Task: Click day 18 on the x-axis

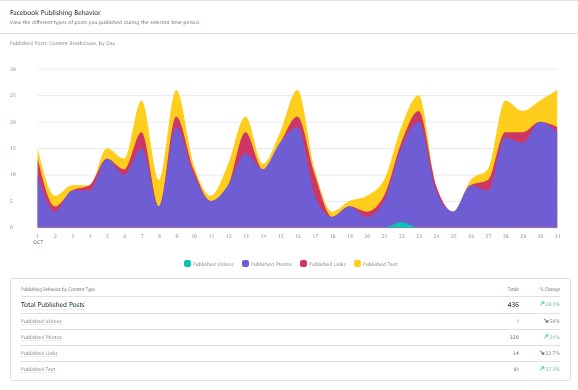Action: click(x=332, y=236)
